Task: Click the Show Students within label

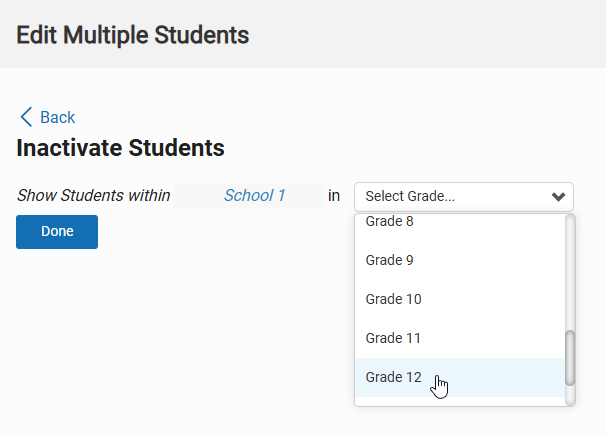Action: [x=94, y=195]
